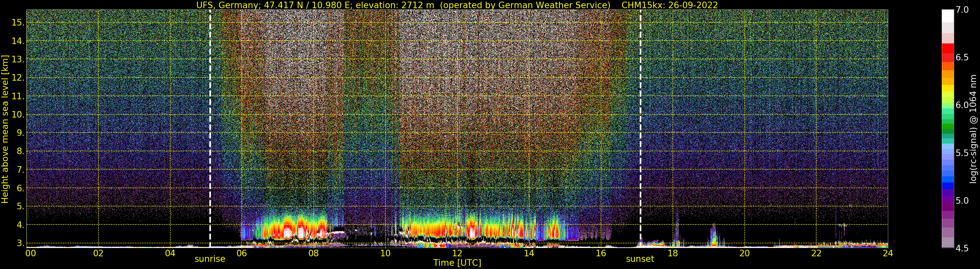Click the x-axis tick label 04

pos(170,253)
